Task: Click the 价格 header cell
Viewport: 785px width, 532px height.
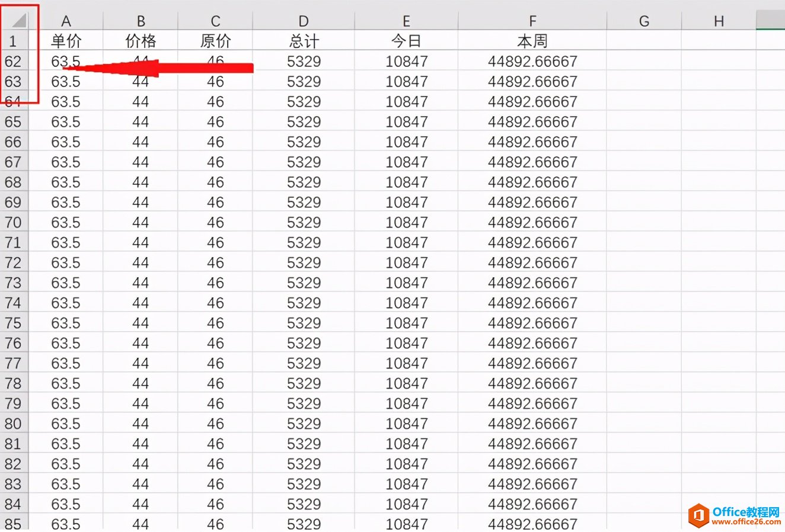Action: 141,40
